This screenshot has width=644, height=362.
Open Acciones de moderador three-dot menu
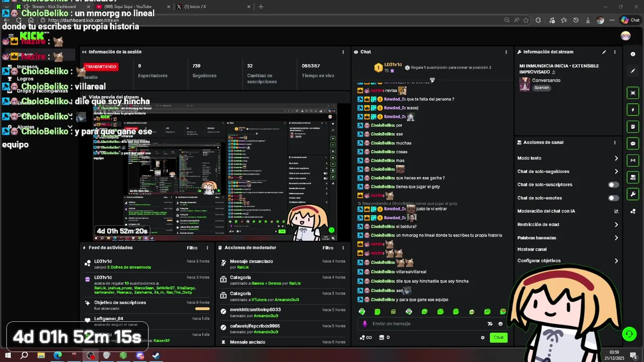[343, 248]
